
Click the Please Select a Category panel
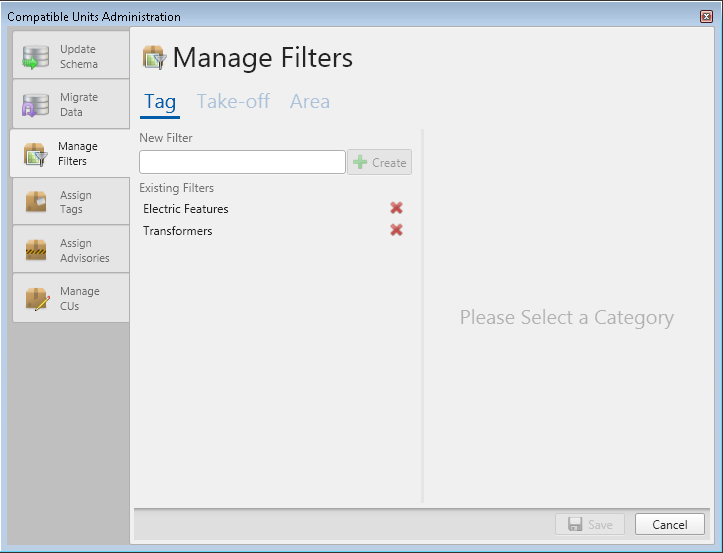pyautogui.click(x=566, y=318)
